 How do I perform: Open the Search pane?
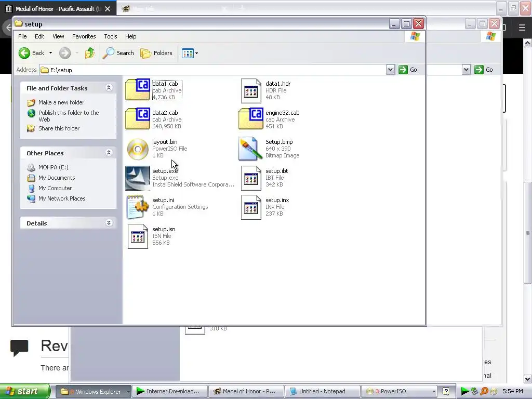click(118, 53)
